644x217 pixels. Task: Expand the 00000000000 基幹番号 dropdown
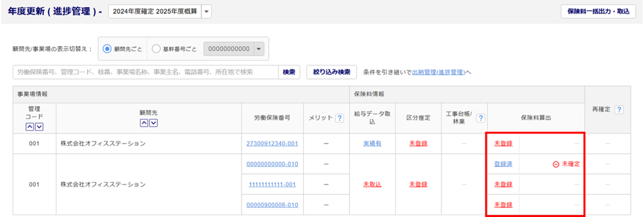[x=259, y=49]
